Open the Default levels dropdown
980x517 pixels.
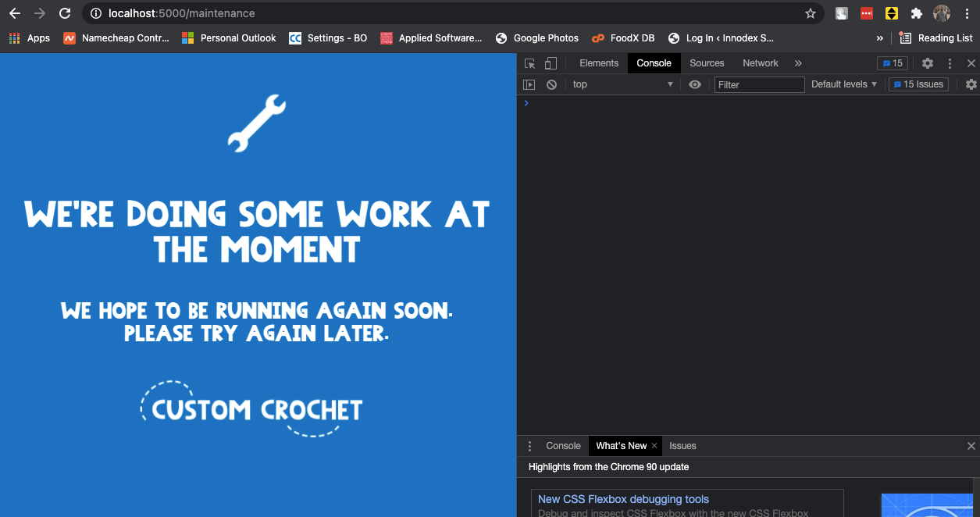coord(844,84)
